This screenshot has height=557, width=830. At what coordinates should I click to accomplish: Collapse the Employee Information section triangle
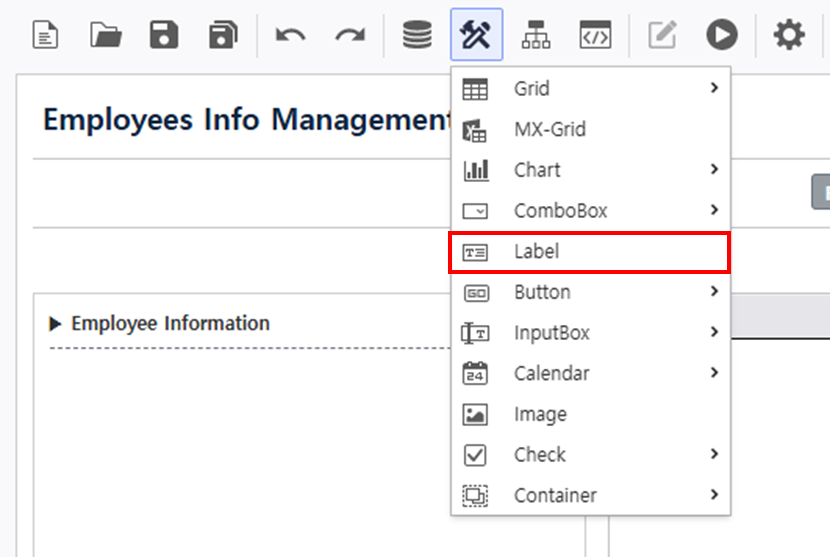[x=55, y=324]
